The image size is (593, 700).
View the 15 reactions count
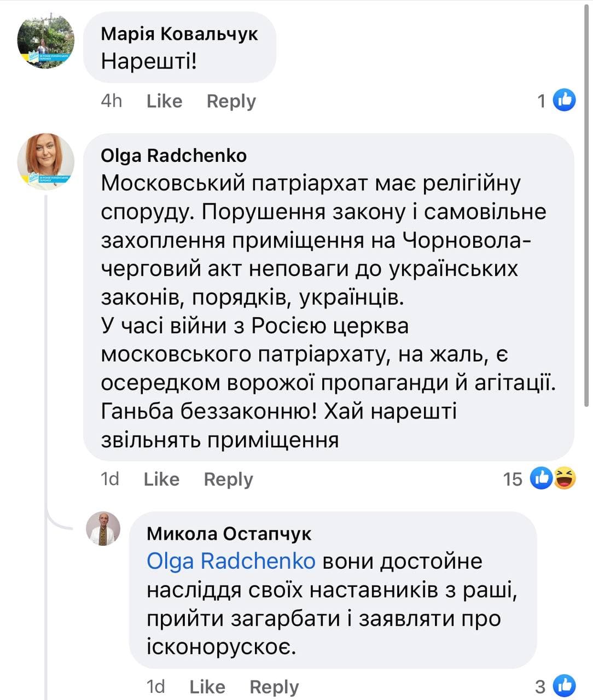tap(513, 479)
